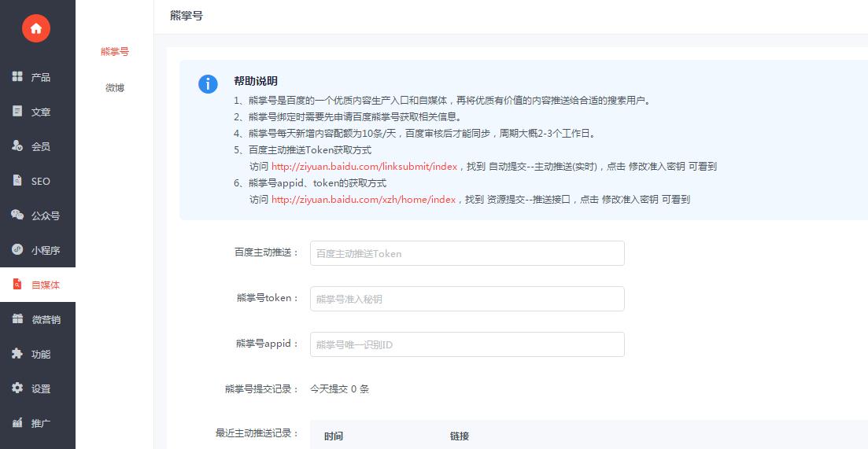
Task: Click the 链接 column header
Action: 460,436
